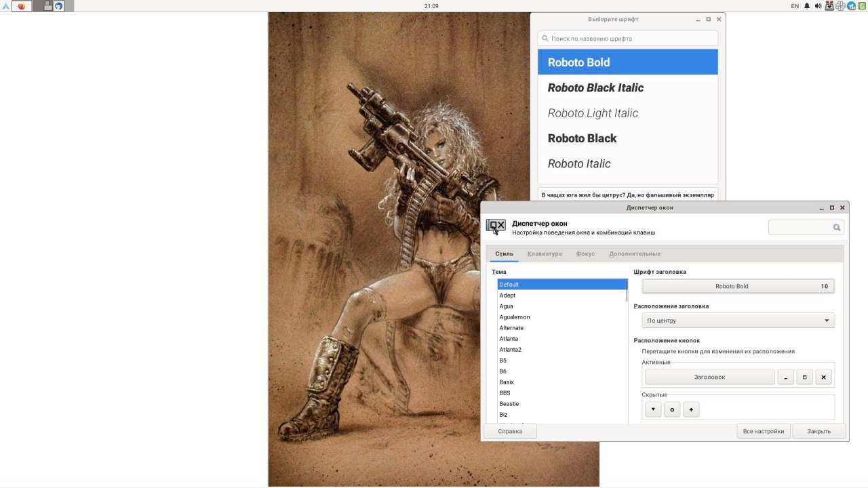868x488 pixels.
Task: Click the volume speaker tray icon
Action: point(818,6)
